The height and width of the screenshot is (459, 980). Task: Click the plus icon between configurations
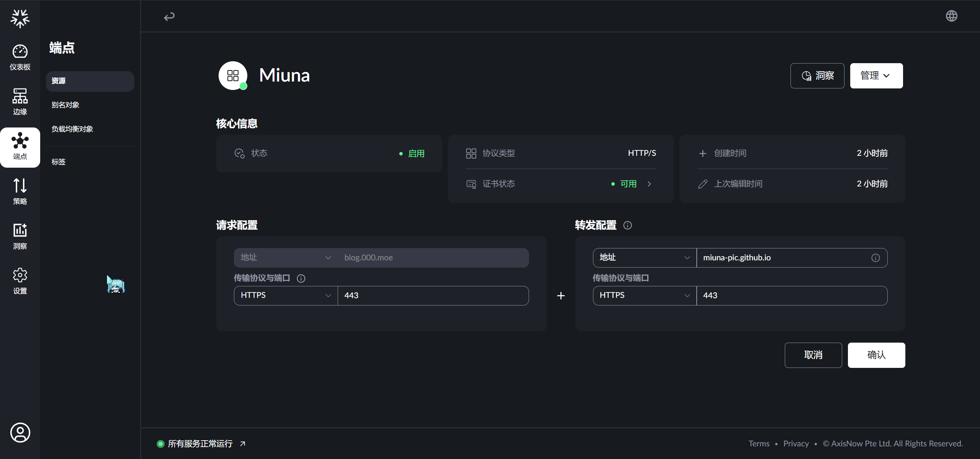tap(561, 296)
